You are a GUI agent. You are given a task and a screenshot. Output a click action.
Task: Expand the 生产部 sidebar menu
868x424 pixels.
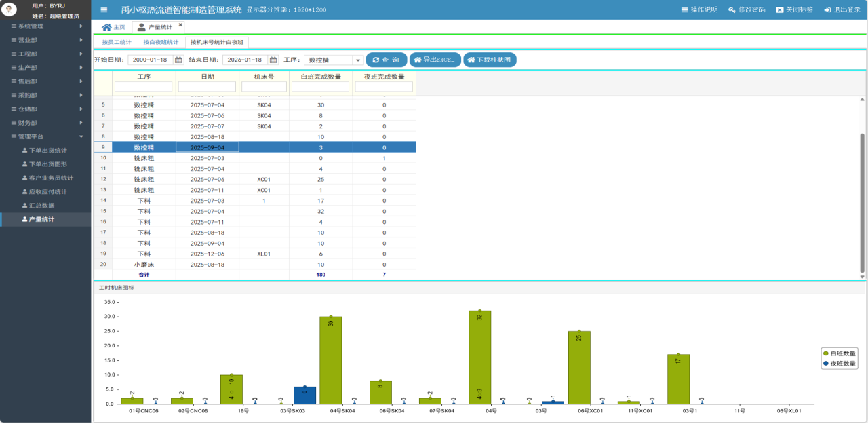(x=45, y=68)
